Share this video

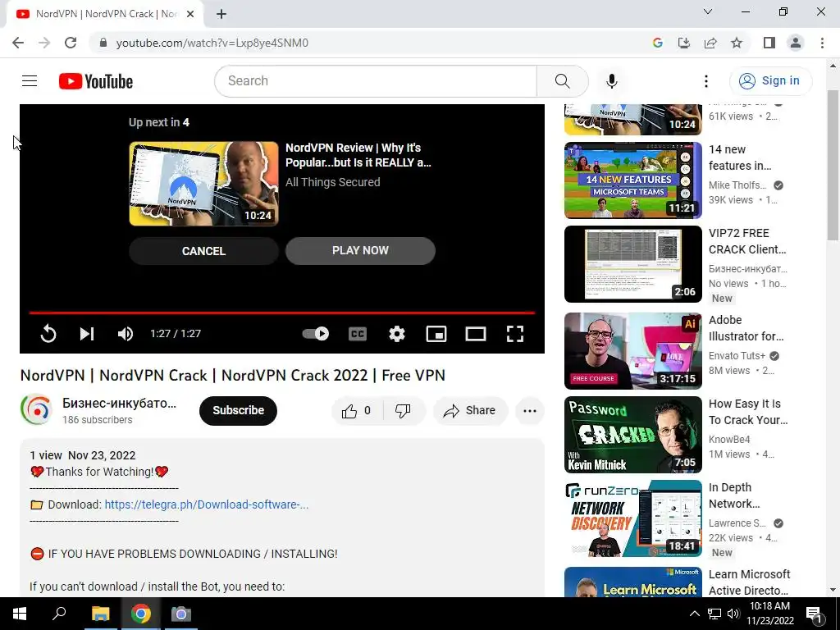pos(470,411)
